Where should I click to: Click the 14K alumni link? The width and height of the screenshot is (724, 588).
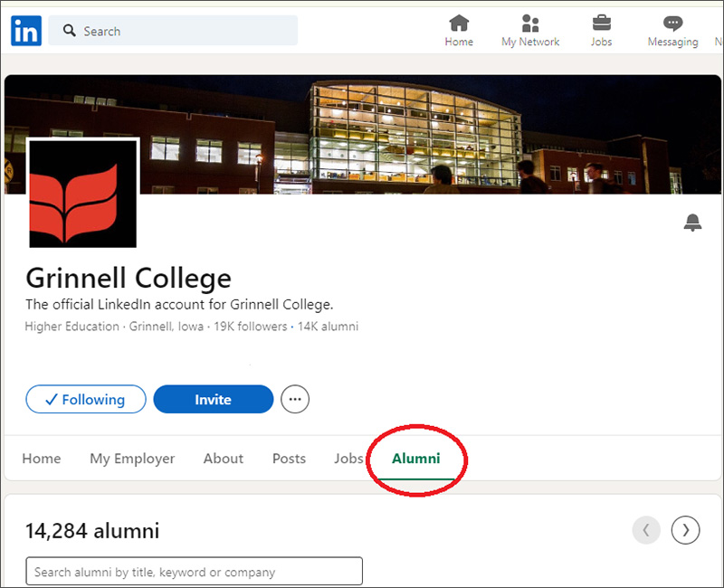(328, 327)
